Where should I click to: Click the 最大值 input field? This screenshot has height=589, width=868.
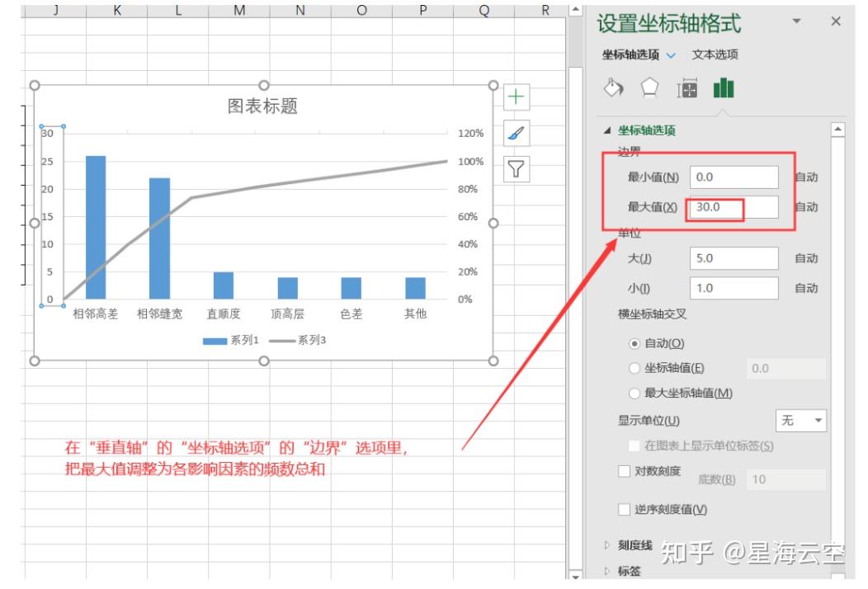(734, 207)
